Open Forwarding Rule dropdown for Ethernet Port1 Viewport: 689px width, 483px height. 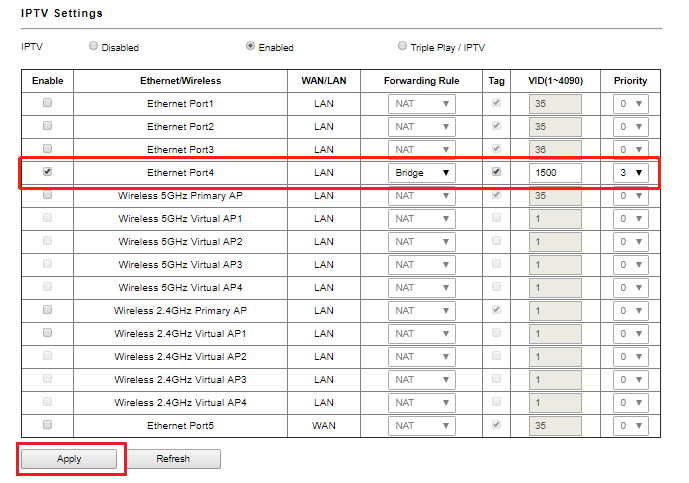point(421,104)
